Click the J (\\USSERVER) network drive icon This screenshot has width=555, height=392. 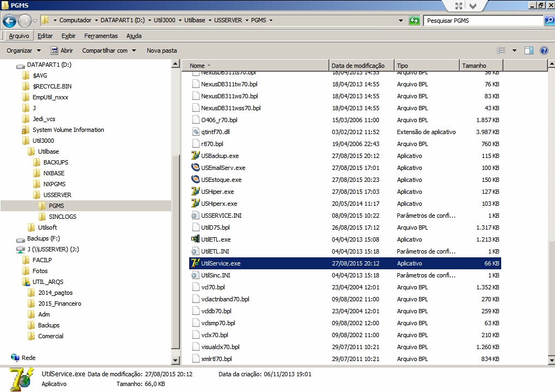pyautogui.click(x=21, y=250)
